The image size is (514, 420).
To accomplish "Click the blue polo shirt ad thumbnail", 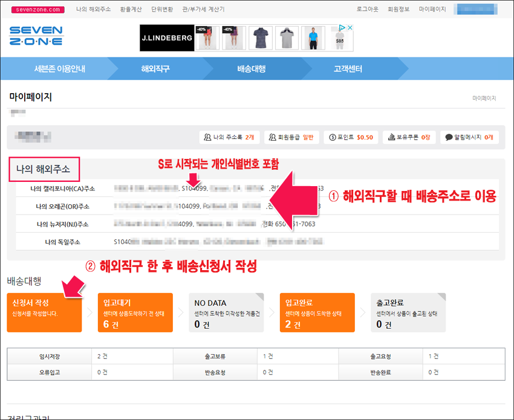I will [x=312, y=38].
